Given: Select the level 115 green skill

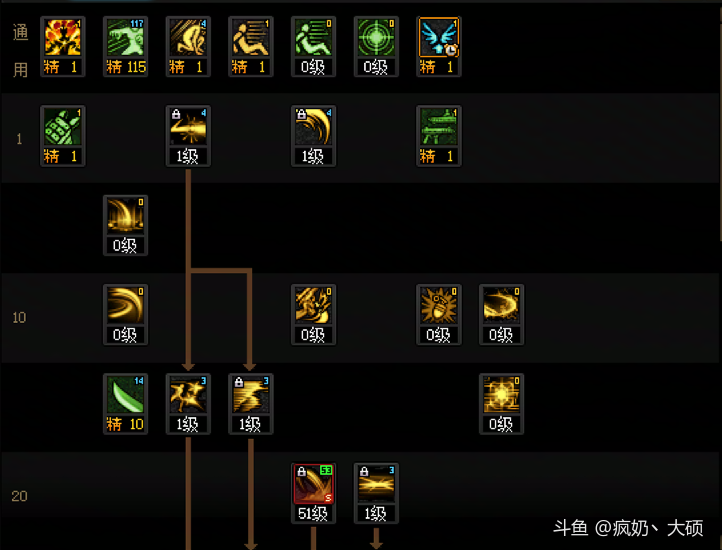Looking at the screenshot, I should 125,47.
